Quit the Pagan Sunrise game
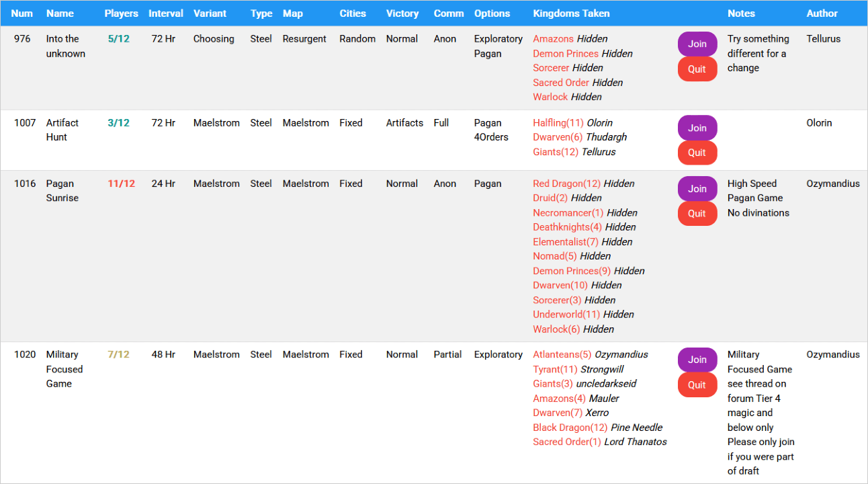Viewport: 868px width, 484px height. coord(697,214)
